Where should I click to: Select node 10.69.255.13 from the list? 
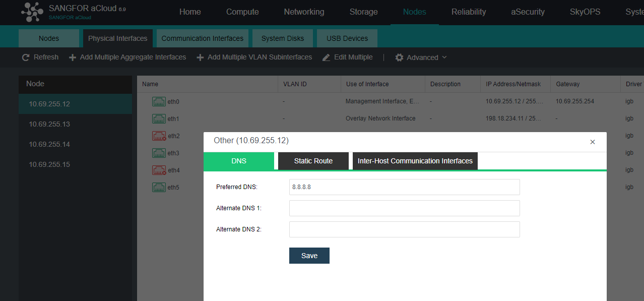point(49,124)
